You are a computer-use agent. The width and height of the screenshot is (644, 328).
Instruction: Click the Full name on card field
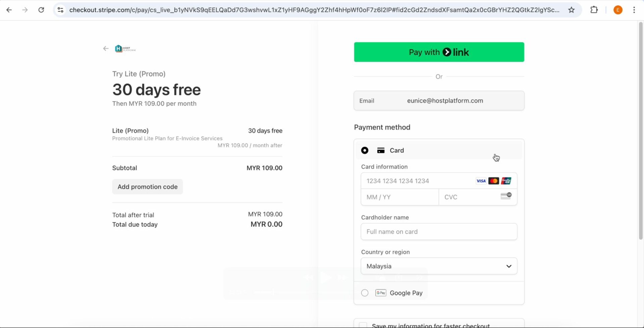pyautogui.click(x=439, y=232)
